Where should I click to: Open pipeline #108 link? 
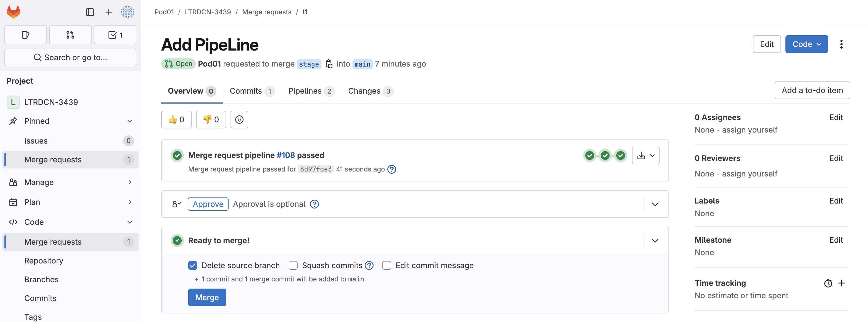(285, 155)
